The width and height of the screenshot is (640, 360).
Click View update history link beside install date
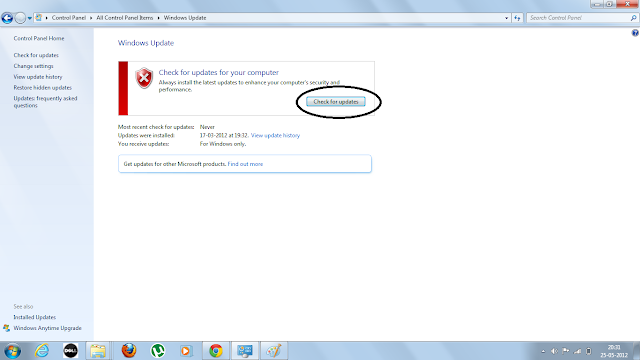pyautogui.click(x=276, y=136)
